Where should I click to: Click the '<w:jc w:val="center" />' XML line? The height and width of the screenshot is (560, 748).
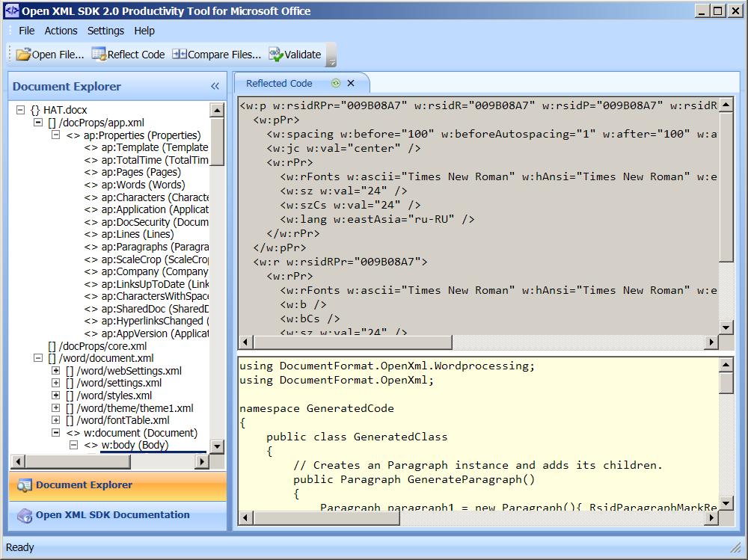point(343,148)
